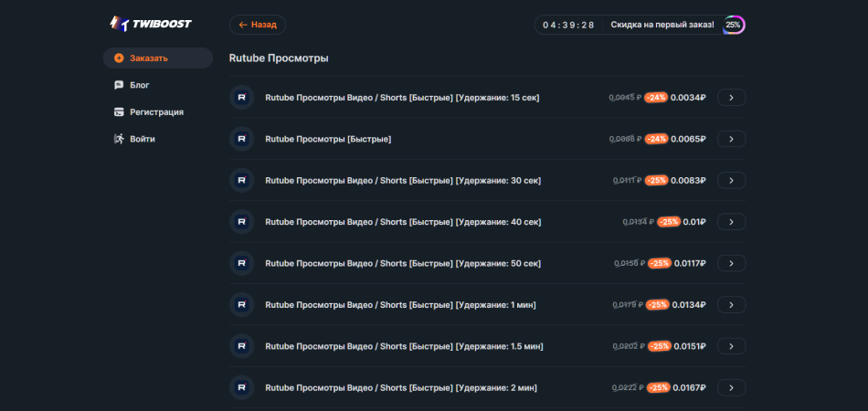The height and width of the screenshot is (411, 868).
Task: Click the Rutube Просмотры page heading
Action: (279, 58)
